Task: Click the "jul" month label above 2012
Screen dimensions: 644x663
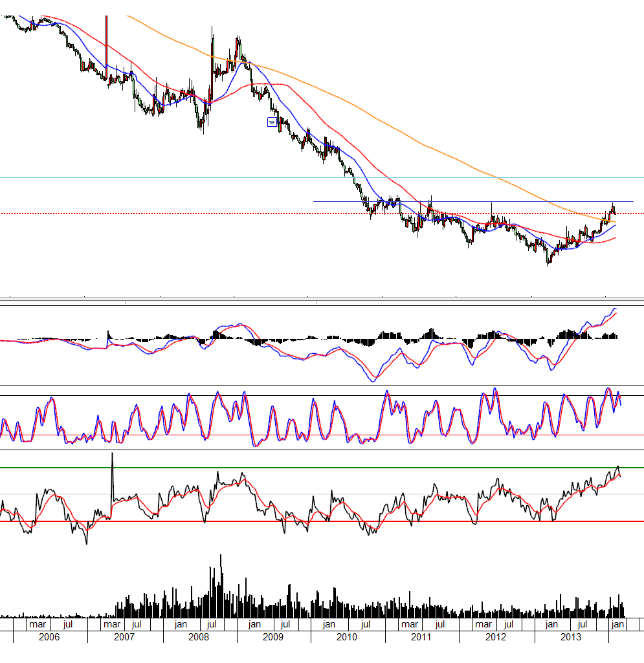Action: [509, 624]
